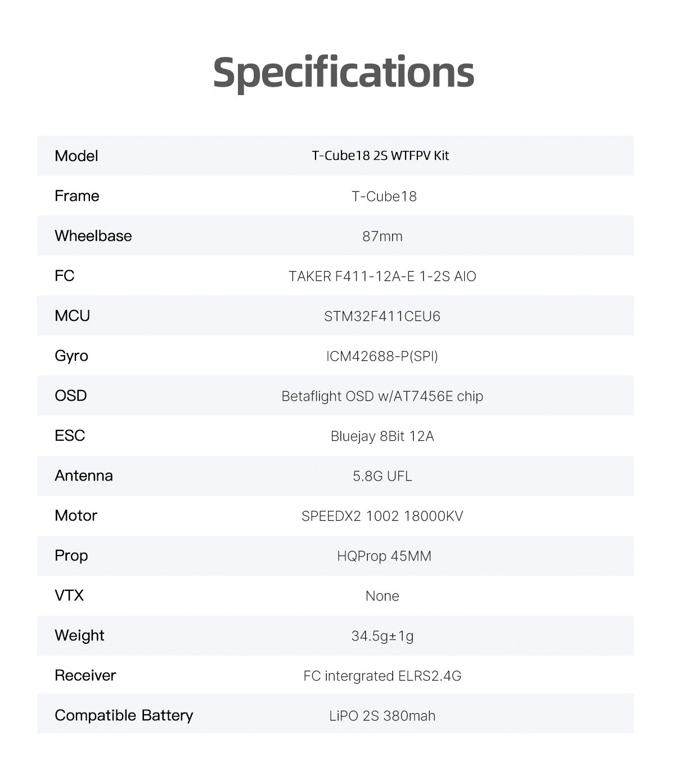Click the FC intergrated ELRS2.4G receiver text
The height and width of the screenshot is (784, 675).
(382, 676)
